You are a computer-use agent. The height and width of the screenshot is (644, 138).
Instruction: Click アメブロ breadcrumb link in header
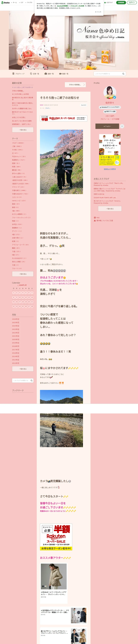click(x=30, y=2)
